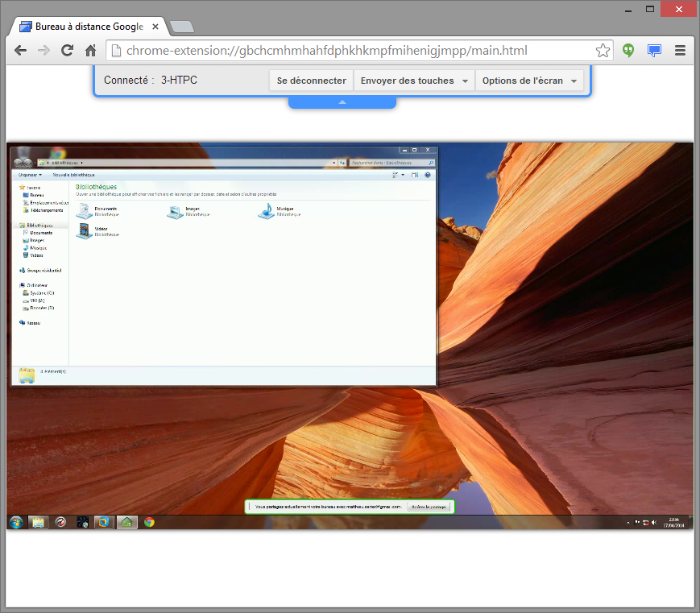Collapse the connection toolbar with arrow handle

point(342,102)
